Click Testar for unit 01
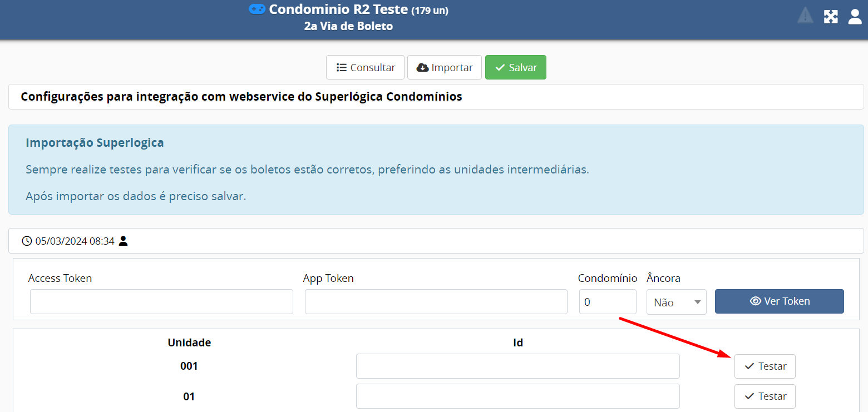Viewport: 868px width, 412px height. 765,396
